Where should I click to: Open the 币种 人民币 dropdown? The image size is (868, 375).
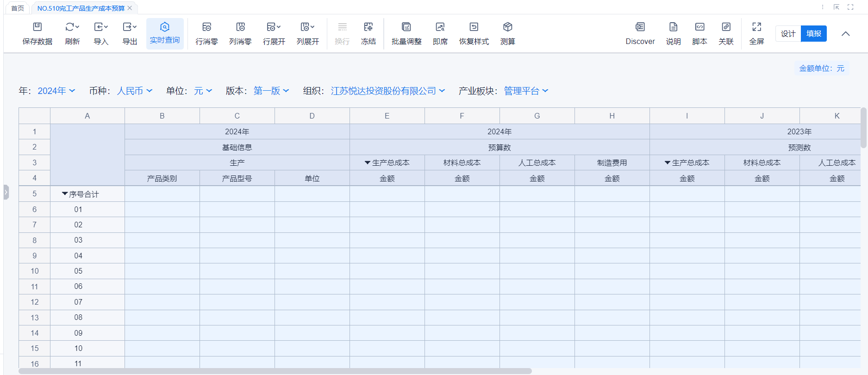coord(134,91)
